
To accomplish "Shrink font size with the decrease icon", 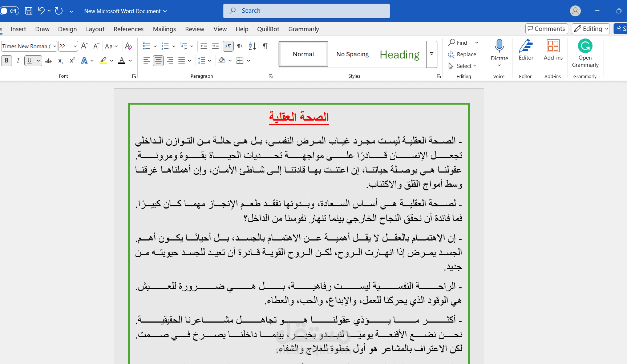I will pos(96,46).
